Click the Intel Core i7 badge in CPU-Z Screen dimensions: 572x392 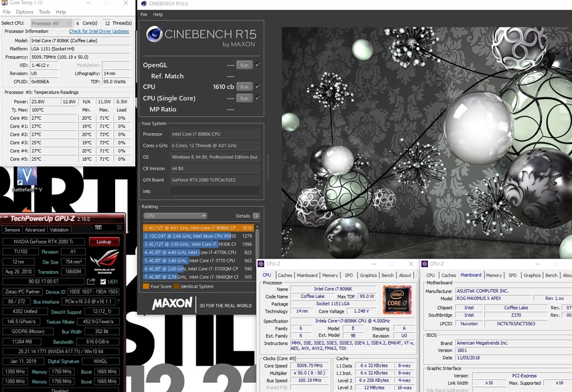397,300
